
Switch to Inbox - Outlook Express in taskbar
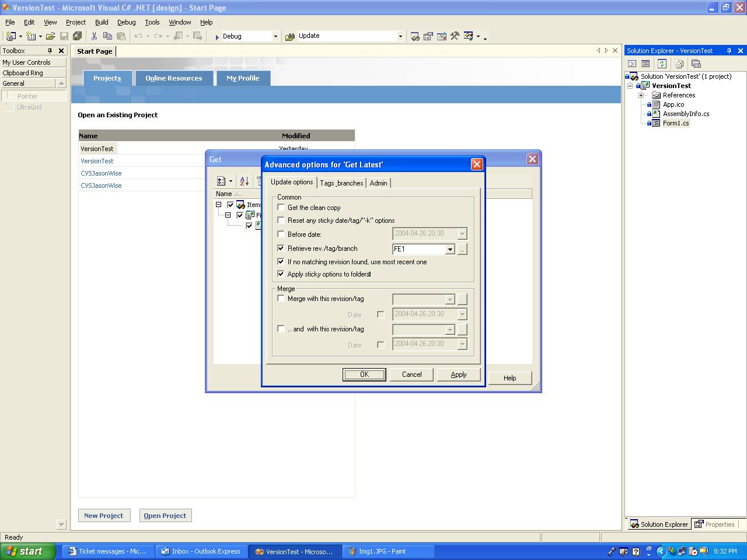pyautogui.click(x=201, y=551)
